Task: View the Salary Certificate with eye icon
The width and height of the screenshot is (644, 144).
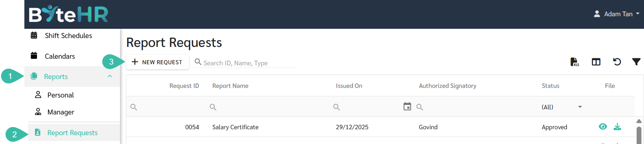Action: point(603,127)
